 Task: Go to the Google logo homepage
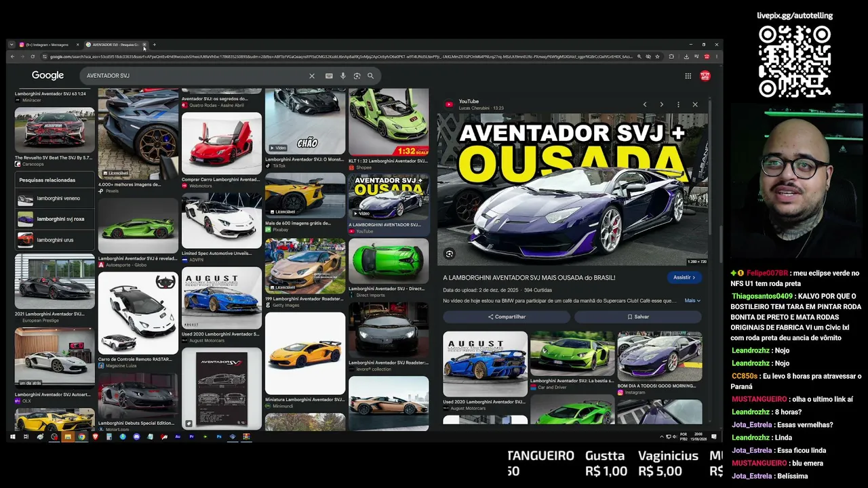point(47,75)
